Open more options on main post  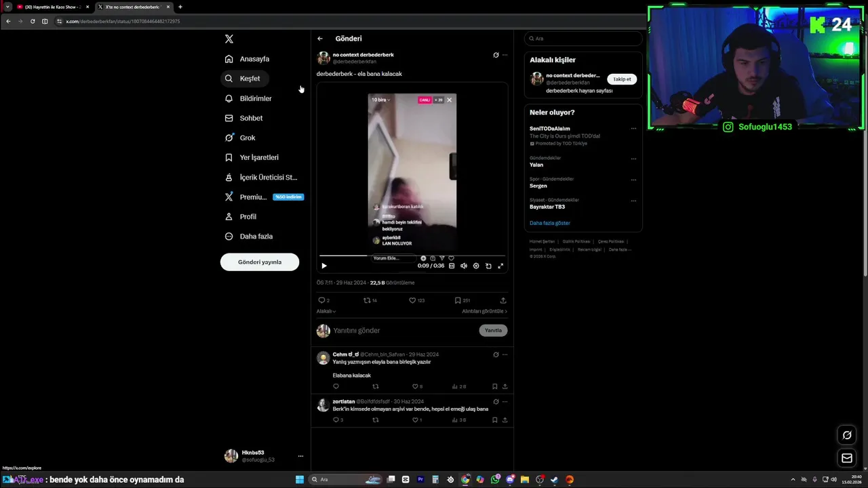(505, 55)
